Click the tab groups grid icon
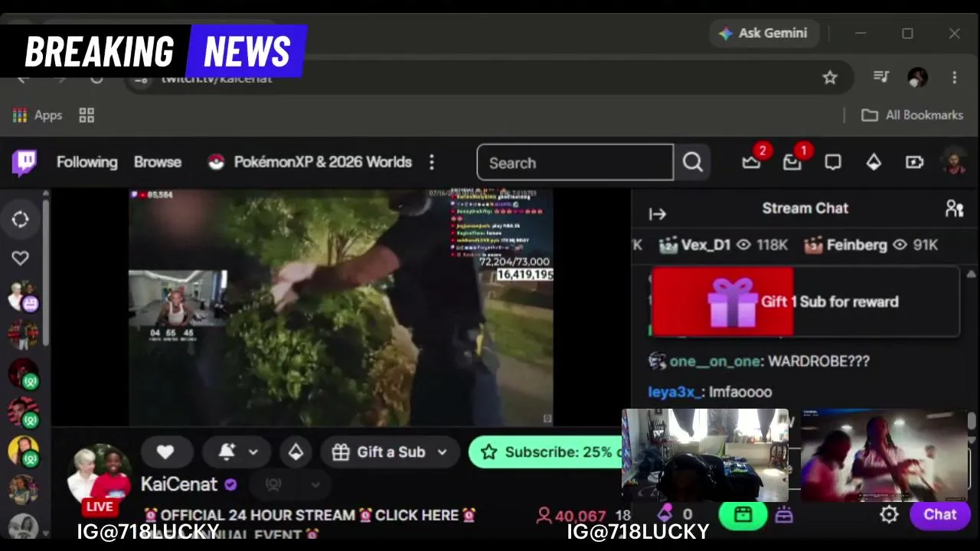Screen dimensions: 980x551 pos(87,115)
